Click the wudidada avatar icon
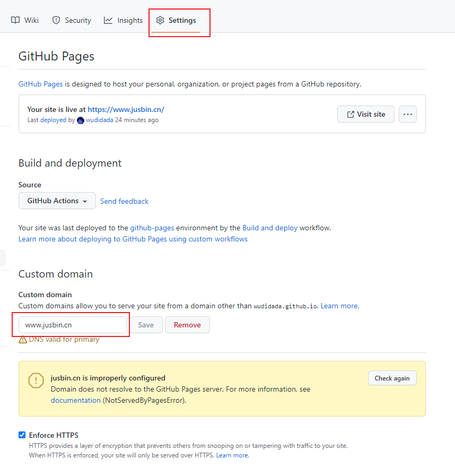This screenshot has width=455, height=476. 81,120
